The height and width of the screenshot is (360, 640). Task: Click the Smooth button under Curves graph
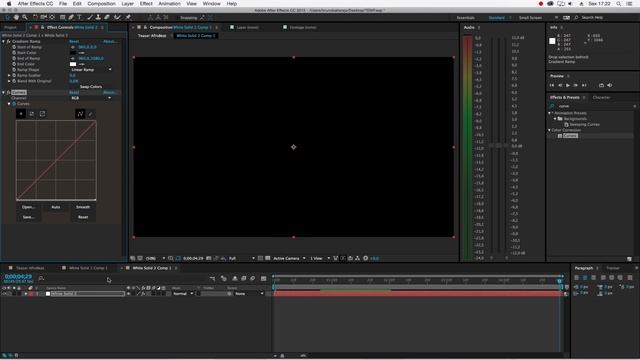[x=83, y=207]
